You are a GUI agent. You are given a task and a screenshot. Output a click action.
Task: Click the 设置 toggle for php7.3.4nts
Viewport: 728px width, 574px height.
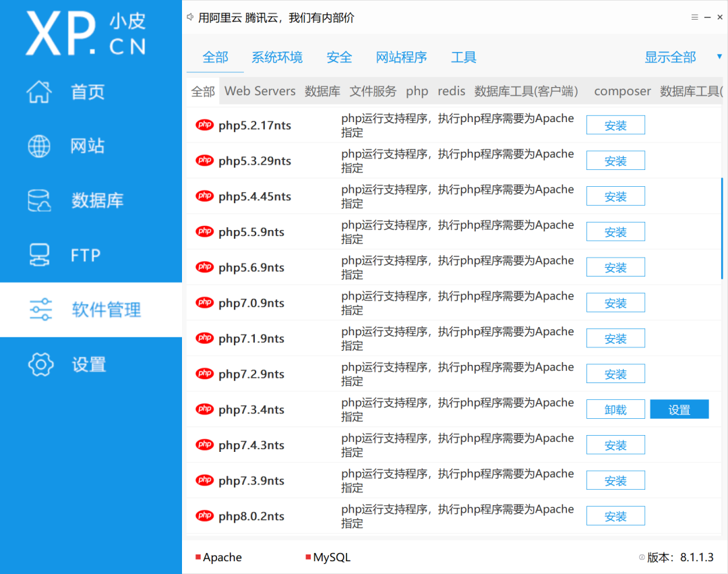(679, 409)
